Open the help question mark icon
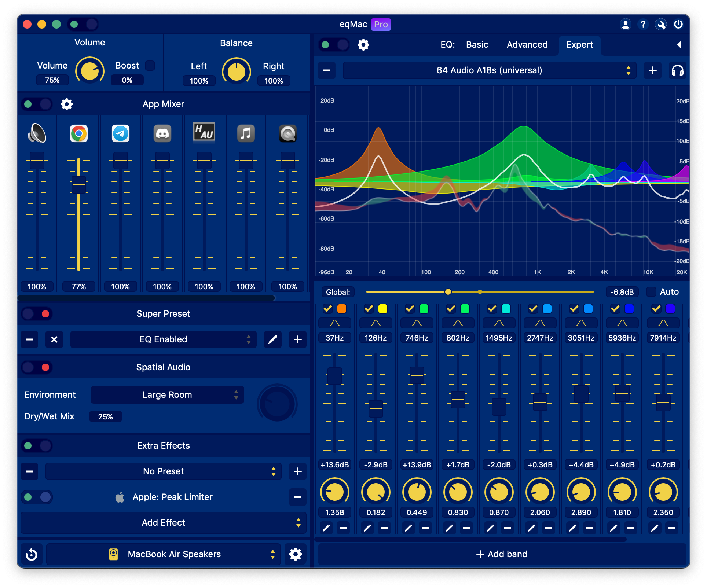The height and width of the screenshot is (588, 707). (643, 25)
